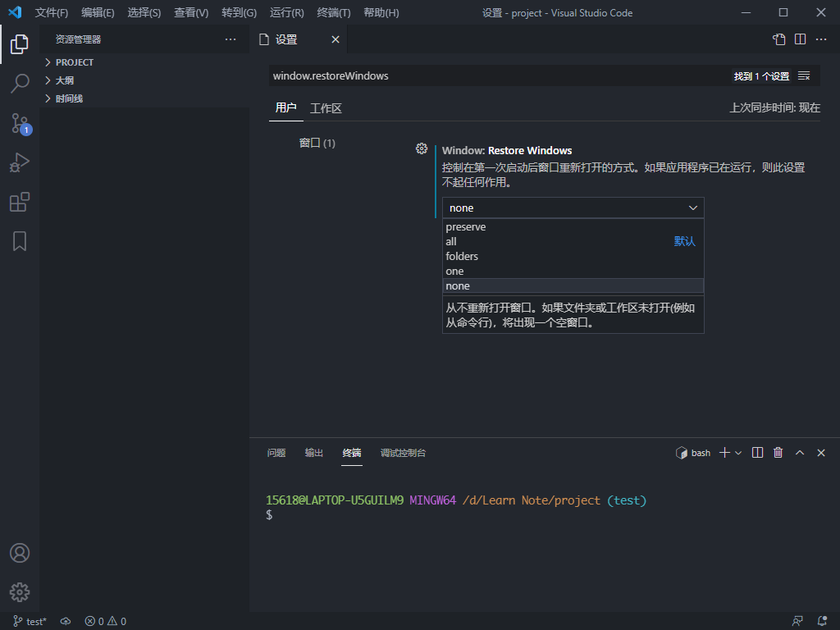Image resolution: width=840 pixels, height=630 pixels.
Task: Open feedback icon in status bar
Action: pyautogui.click(x=797, y=622)
